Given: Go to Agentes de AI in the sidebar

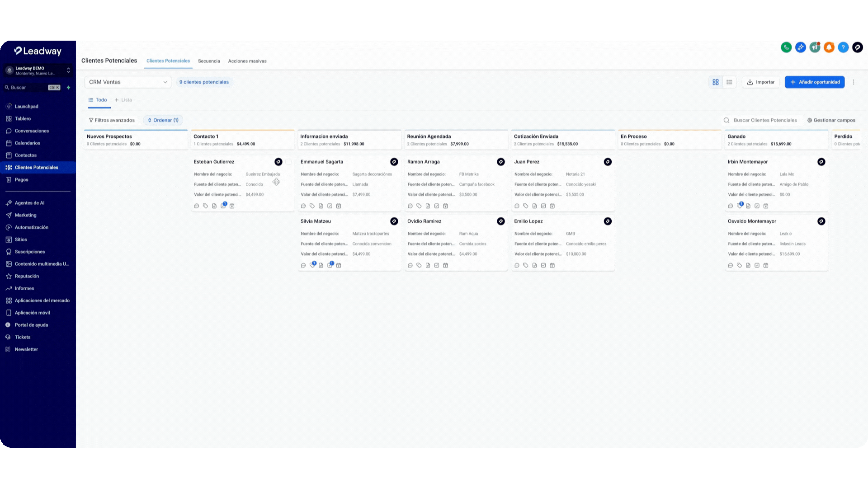Looking at the screenshot, I should pos(29,203).
